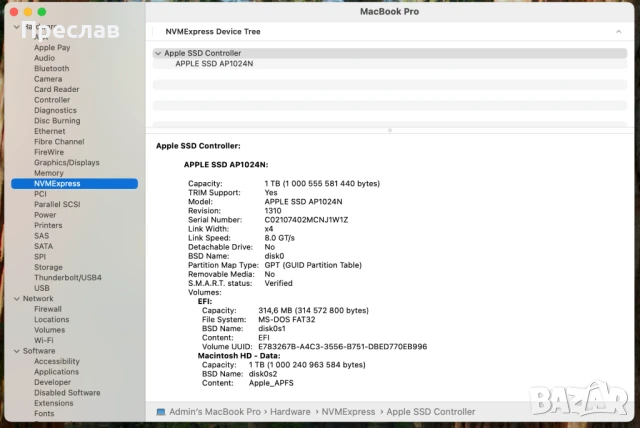Screen dimensions: 640x428
Task: Open Apple Pay in the sidebar
Action: coord(52,47)
